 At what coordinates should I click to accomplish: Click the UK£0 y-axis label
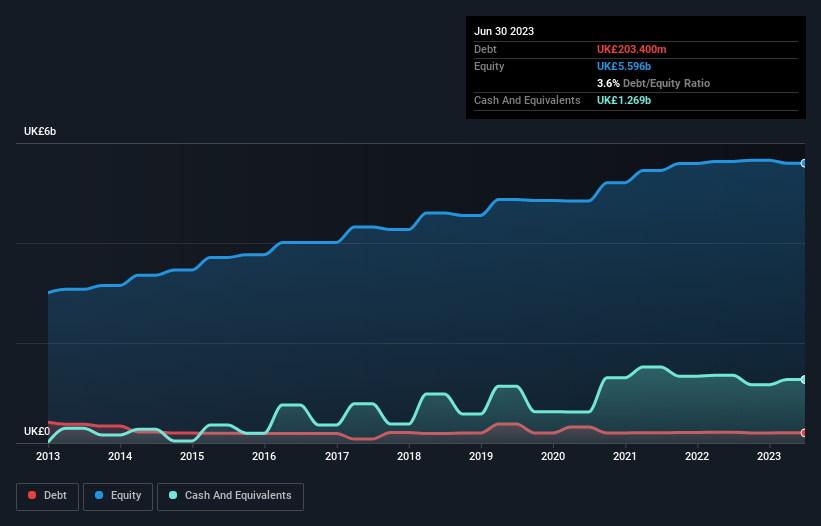tap(37, 431)
